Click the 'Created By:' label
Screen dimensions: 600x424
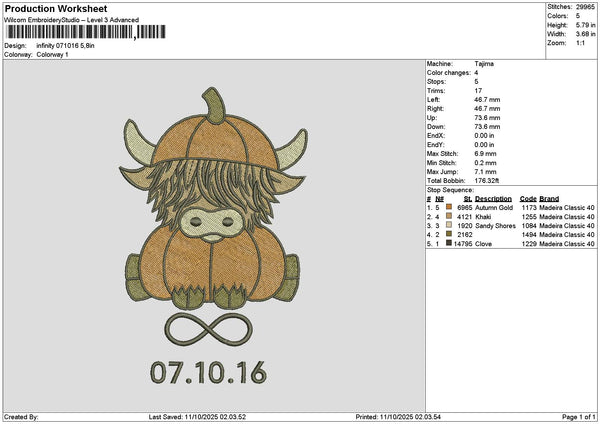click(x=21, y=417)
